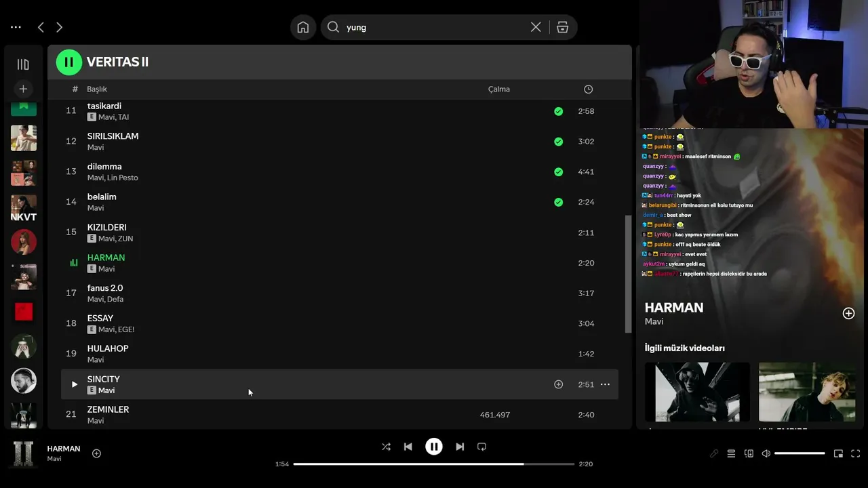Image resolution: width=868 pixels, height=488 pixels.
Task: Open NKVT playlist in the sidebar
Action: (24, 208)
